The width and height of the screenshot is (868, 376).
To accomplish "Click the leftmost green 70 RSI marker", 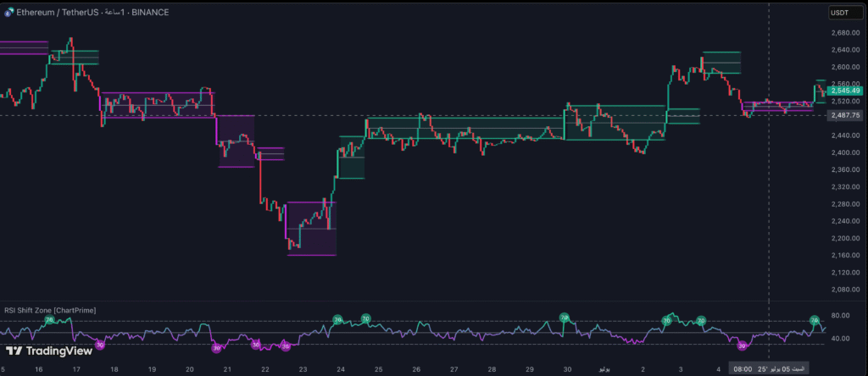I will (x=48, y=319).
